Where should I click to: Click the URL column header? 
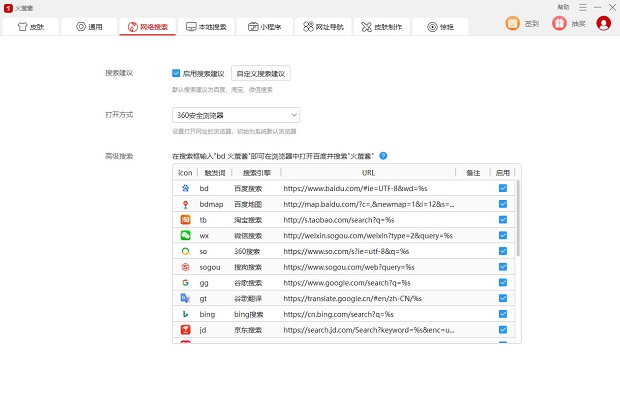(368, 173)
